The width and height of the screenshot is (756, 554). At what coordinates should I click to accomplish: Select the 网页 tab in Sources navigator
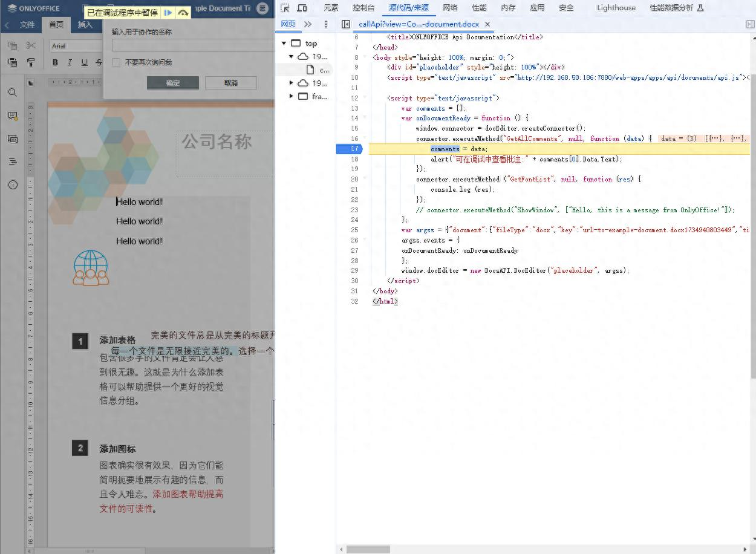tap(288, 24)
